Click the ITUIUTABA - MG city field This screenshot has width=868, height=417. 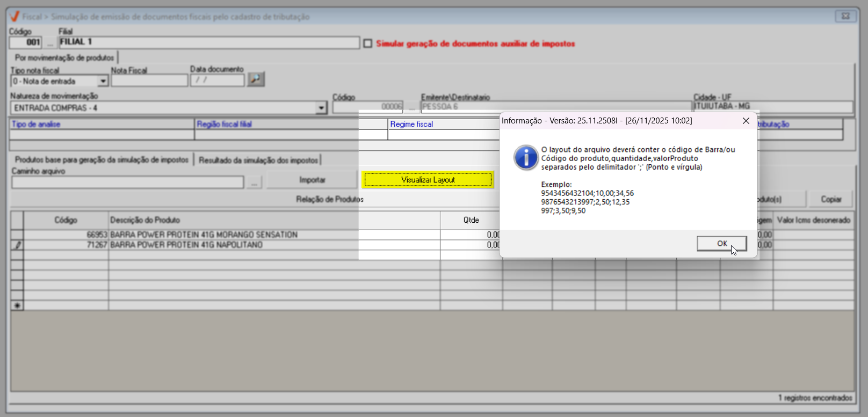[773, 107]
